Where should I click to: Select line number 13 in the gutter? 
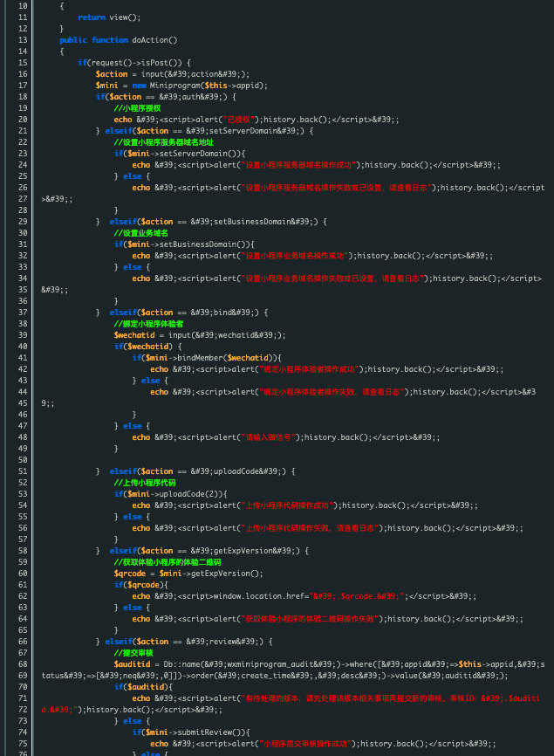click(23, 40)
